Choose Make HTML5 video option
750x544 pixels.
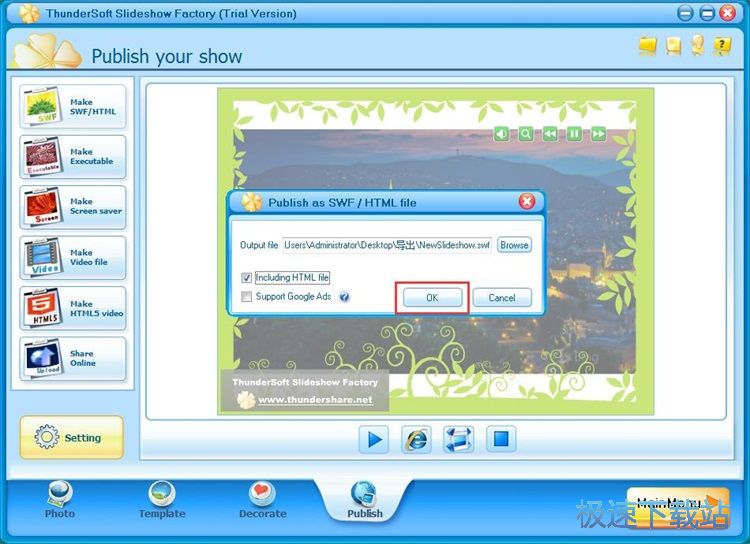(73, 308)
